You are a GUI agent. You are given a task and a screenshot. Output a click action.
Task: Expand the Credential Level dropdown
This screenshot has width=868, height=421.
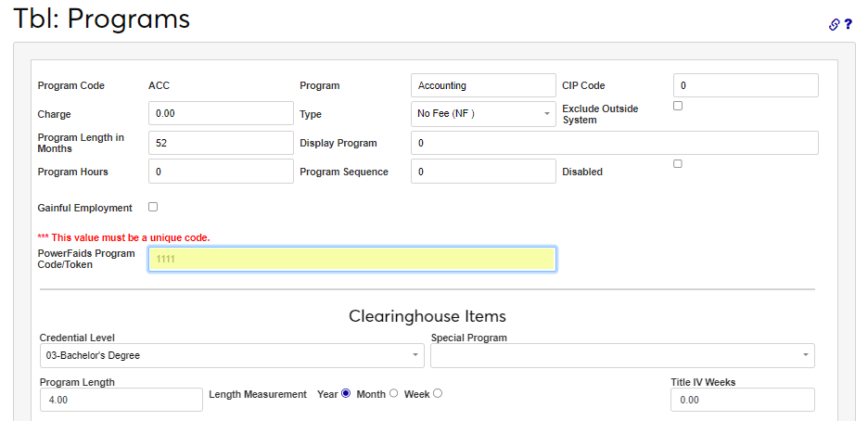pyautogui.click(x=232, y=355)
